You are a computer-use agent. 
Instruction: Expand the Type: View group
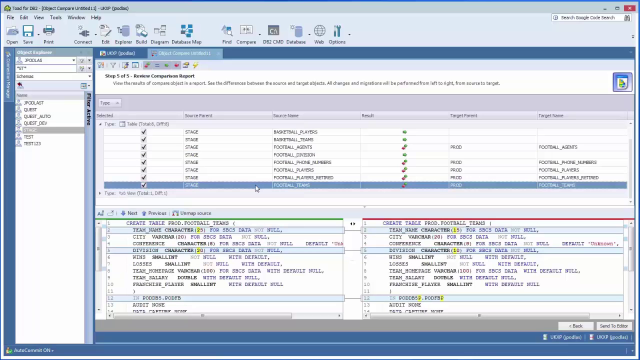tap(100, 193)
